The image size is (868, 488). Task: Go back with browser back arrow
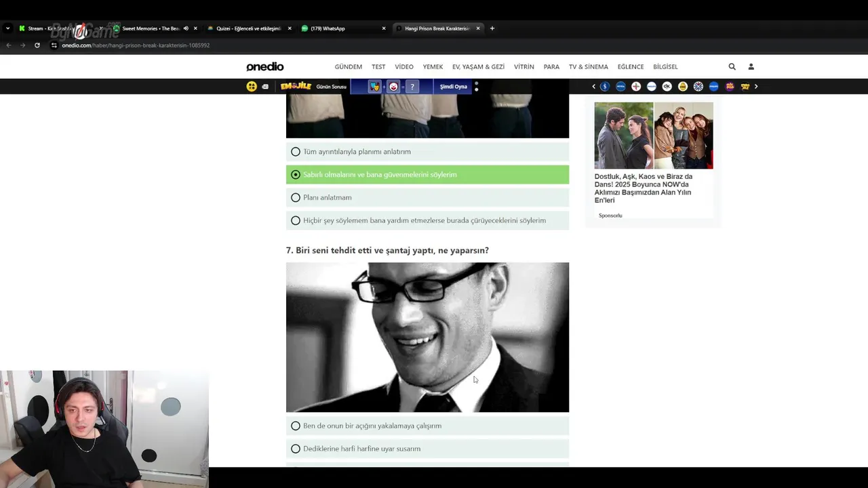pyautogui.click(x=8, y=45)
